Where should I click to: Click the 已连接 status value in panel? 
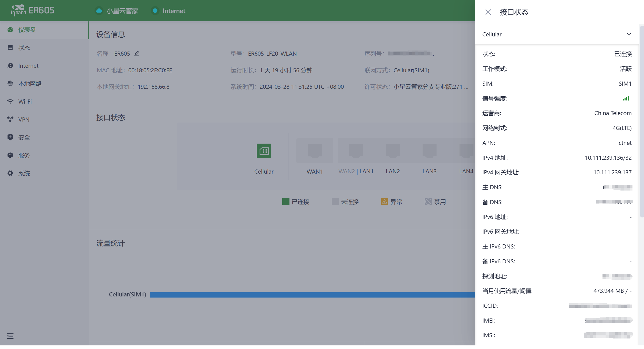[x=623, y=54]
